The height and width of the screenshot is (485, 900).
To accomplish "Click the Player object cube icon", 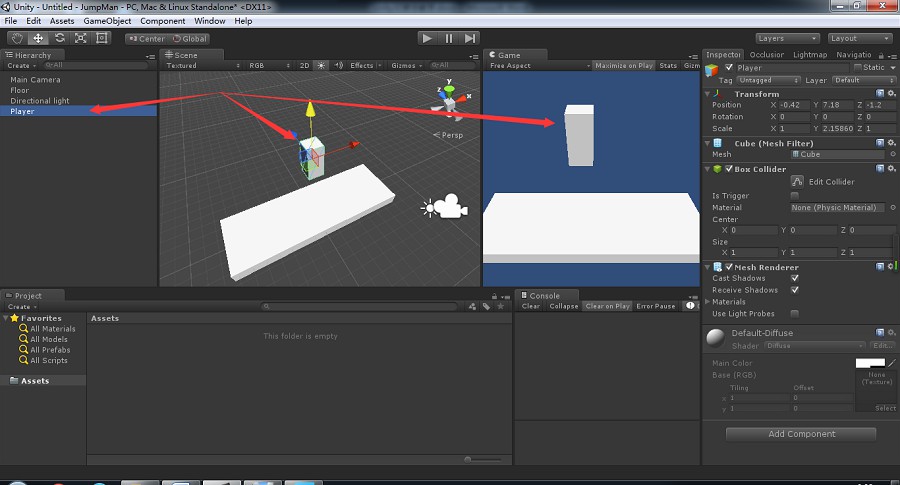I will [x=712, y=69].
